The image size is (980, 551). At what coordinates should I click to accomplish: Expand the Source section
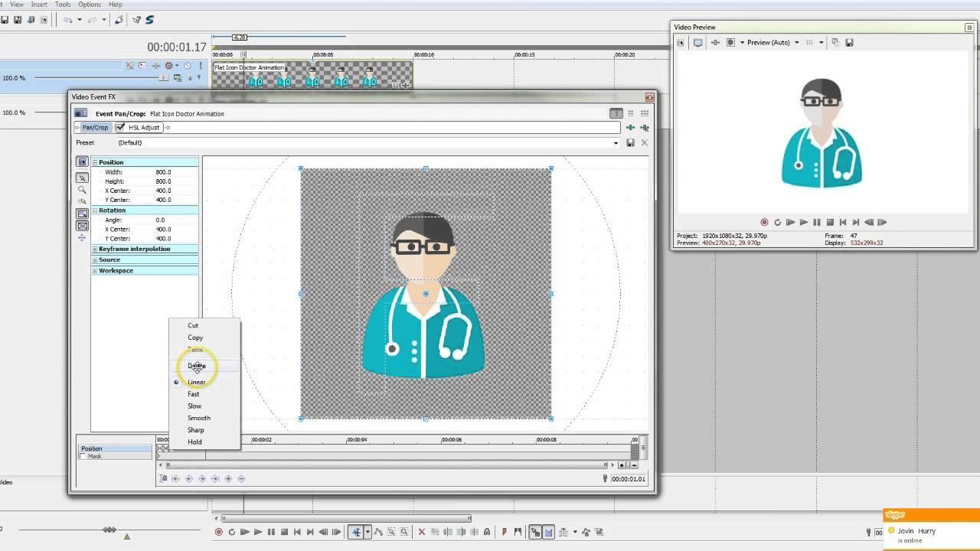pos(95,259)
